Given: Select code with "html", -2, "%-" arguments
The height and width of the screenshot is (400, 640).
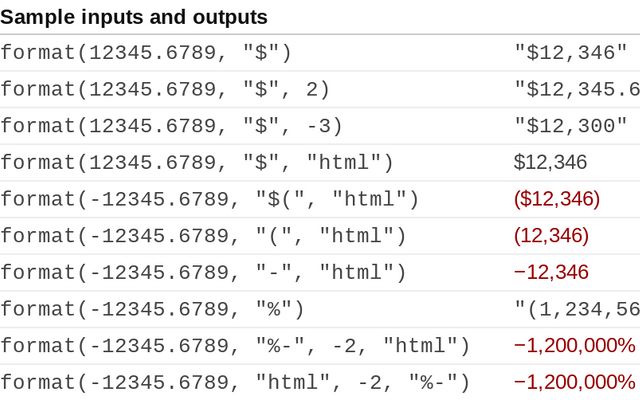Looking at the screenshot, I should 235,382.
